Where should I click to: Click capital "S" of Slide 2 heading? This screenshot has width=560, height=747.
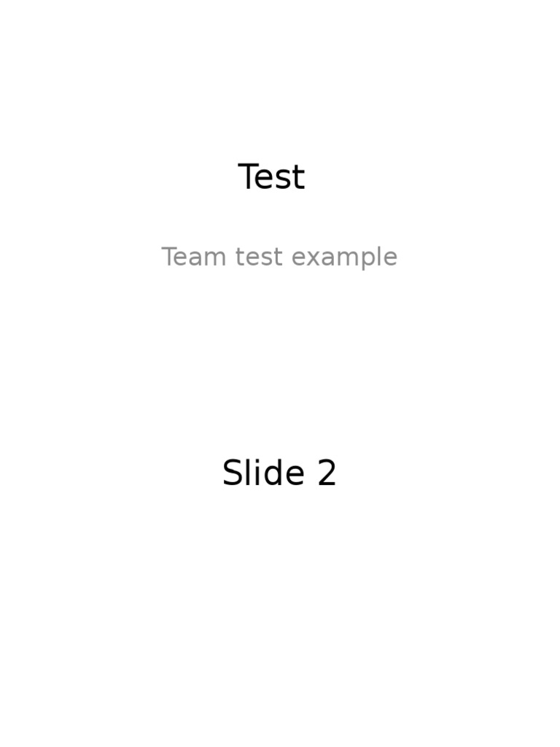pos(232,473)
